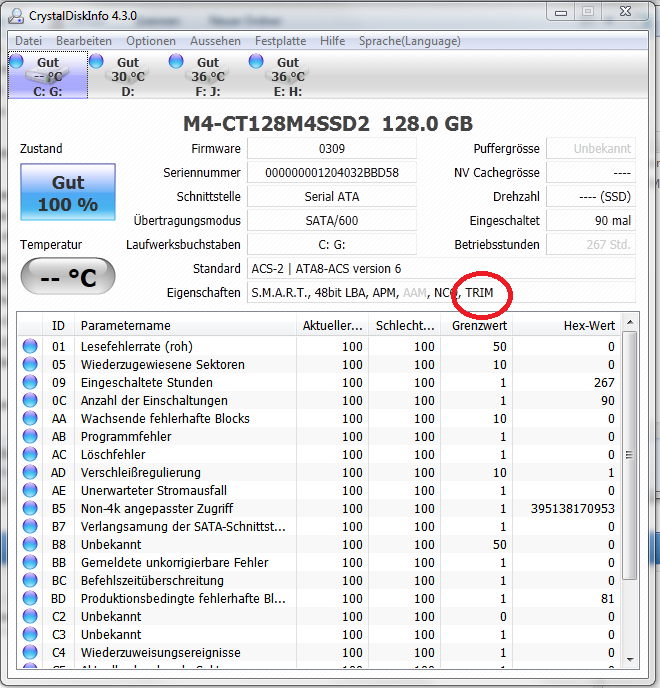The image size is (660, 688).
Task: Click status orb for Unerwarteter Stromausfall
Action: coord(30,490)
